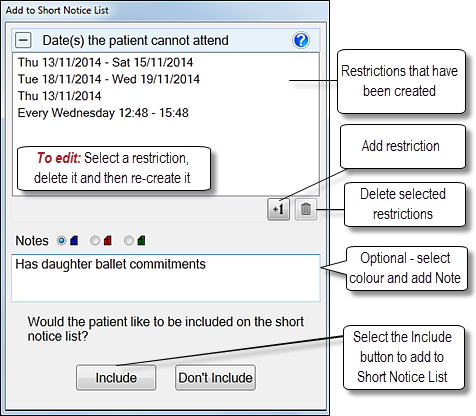Image resolution: width=476 pixels, height=416 pixels.
Task: Select restriction Thu 13/11/2014 - Sat 15/11/2014
Action: coord(105,62)
